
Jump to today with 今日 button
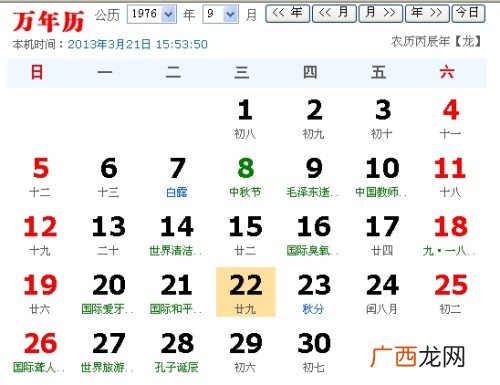[x=468, y=13]
